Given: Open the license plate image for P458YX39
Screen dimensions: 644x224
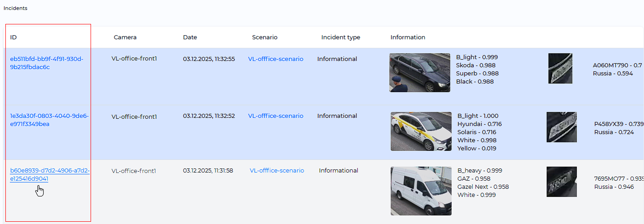Looking at the screenshot, I should point(562,127).
